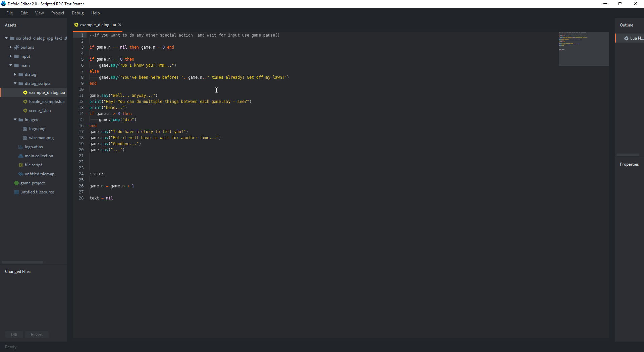Open the Debug menu
This screenshot has width=644, height=352.
tap(77, 13)
